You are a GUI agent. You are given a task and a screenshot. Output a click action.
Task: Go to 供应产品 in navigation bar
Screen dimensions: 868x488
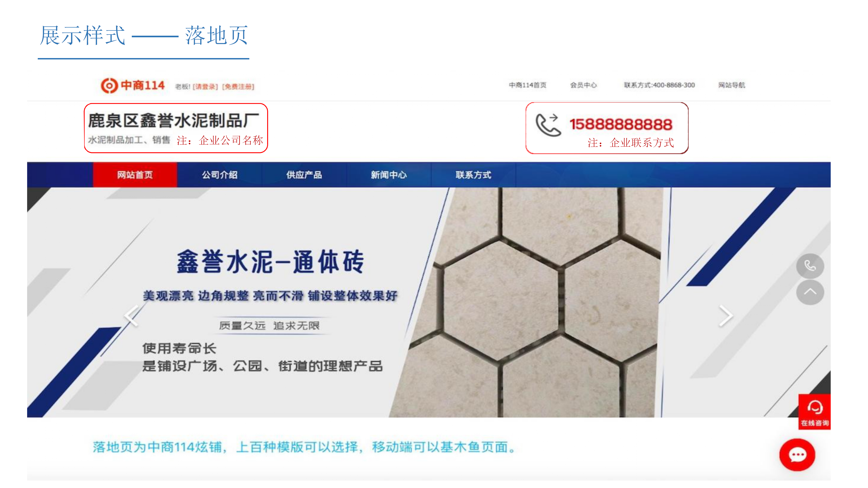(304, 175)
